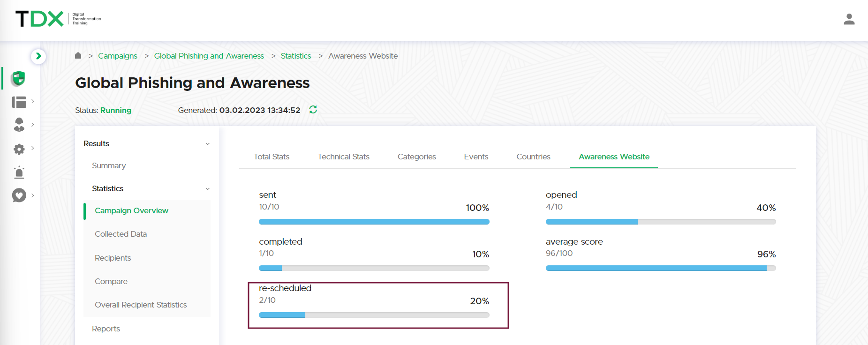Screen dimensions: 868x345
Task: Refresh the generated statistics timestamp
Action: click(x=313, y=110)
